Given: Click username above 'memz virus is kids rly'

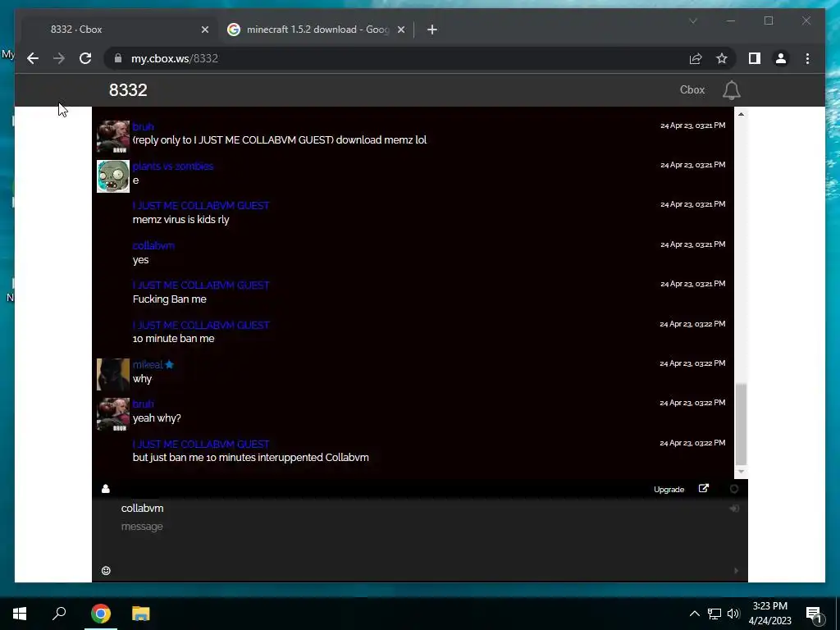Looking at the screenshot, I should (x=201, y=206).
